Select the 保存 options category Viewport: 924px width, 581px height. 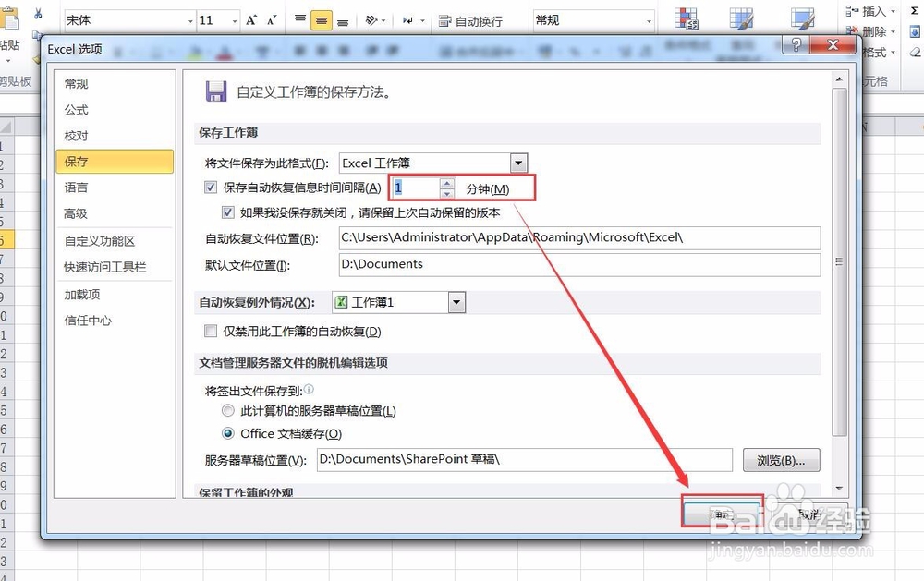[115, 162]
